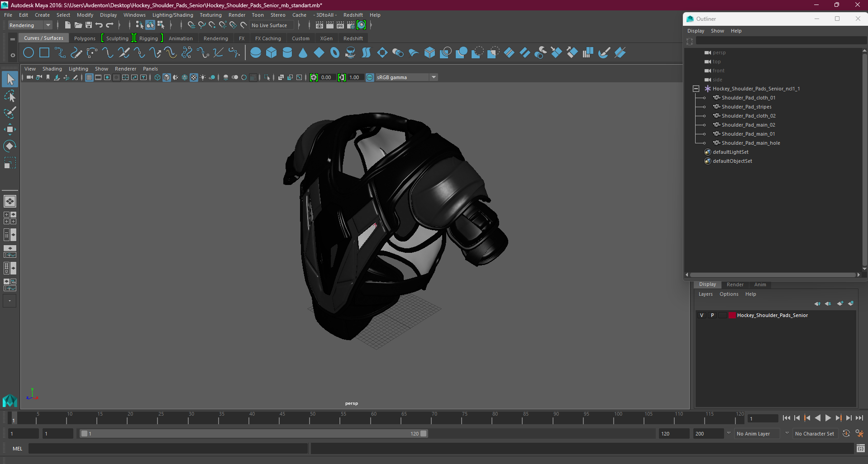The width and height of the screenshot is (868, 464).
Task: Activate the Rotate tool in toolbox
Action: (x=10, y=146)
